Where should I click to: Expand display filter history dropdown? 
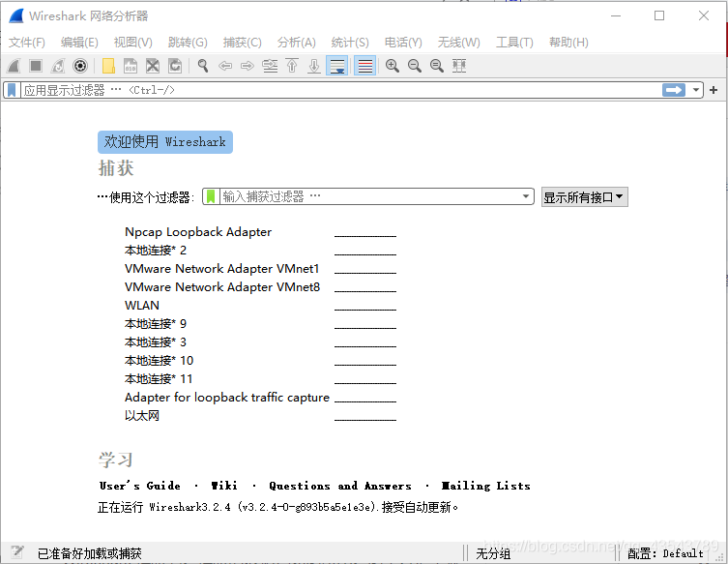tap(695, 90)
